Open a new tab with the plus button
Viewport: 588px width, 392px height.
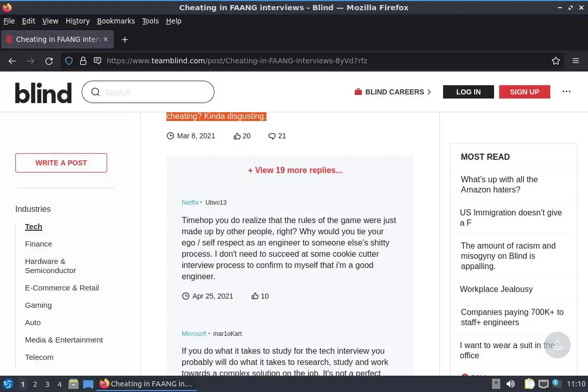[x=125, y=39]
